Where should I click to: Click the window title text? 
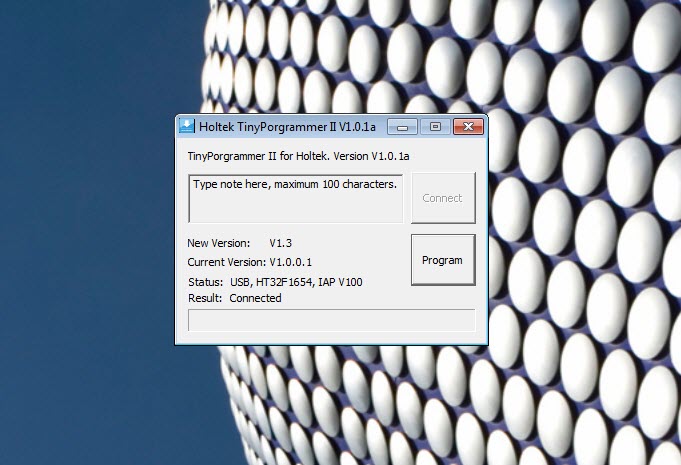click(x=287, y=127)
